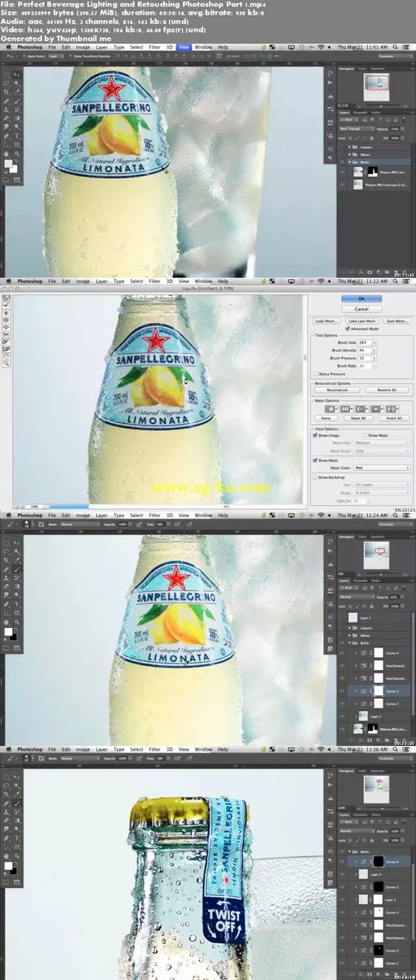Hide Curves 6 layer in 11:36 AM screenshot
The height and width of the screenshot is (980, 416).
tap(341, 861)
